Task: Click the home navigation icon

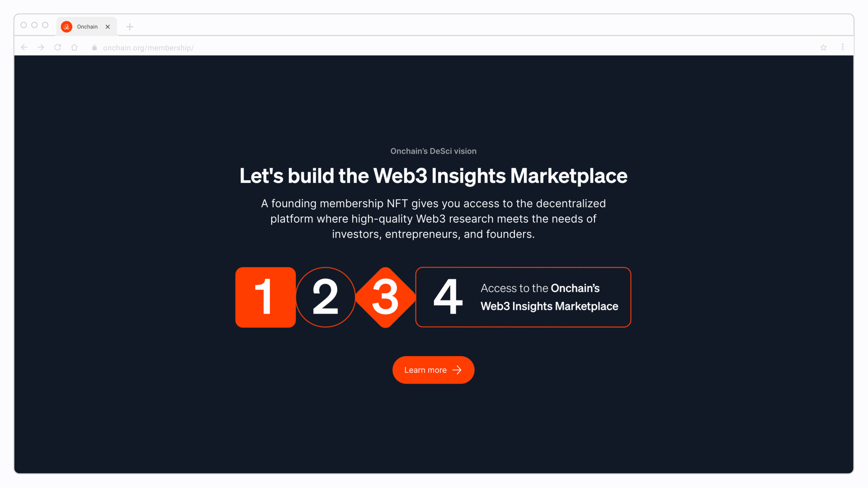Action: tap(74, 47)
